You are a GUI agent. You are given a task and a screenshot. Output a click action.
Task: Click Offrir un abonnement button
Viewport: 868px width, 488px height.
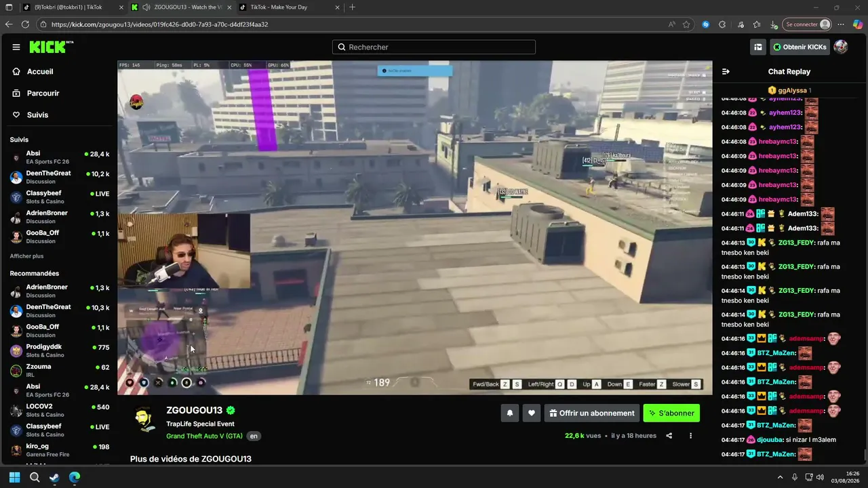click(x=592, y=413)
